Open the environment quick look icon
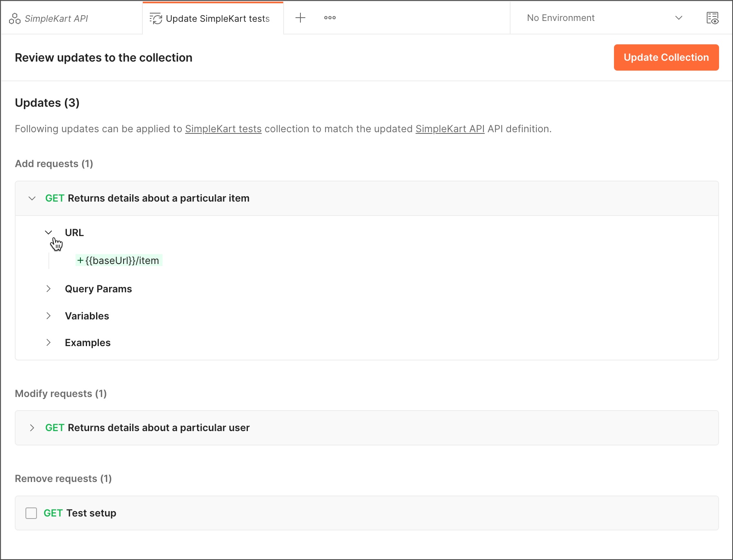733x560 pixels. click(x=712, y=18)
